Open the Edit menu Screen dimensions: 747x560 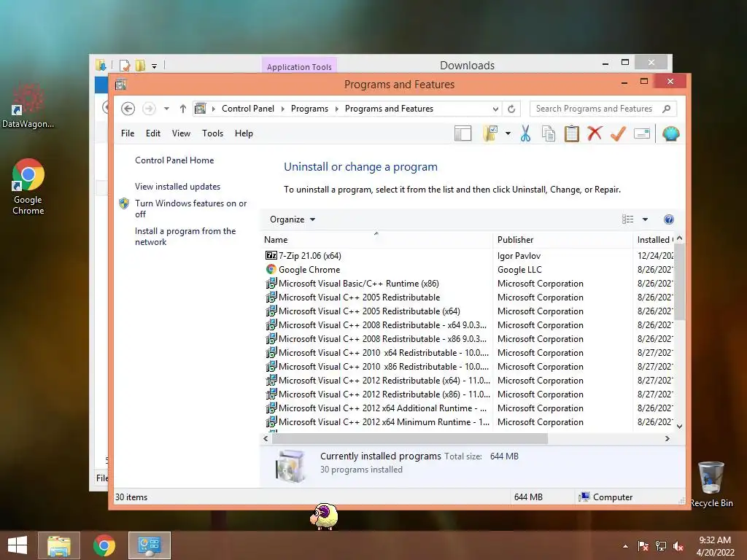point(153,133)
